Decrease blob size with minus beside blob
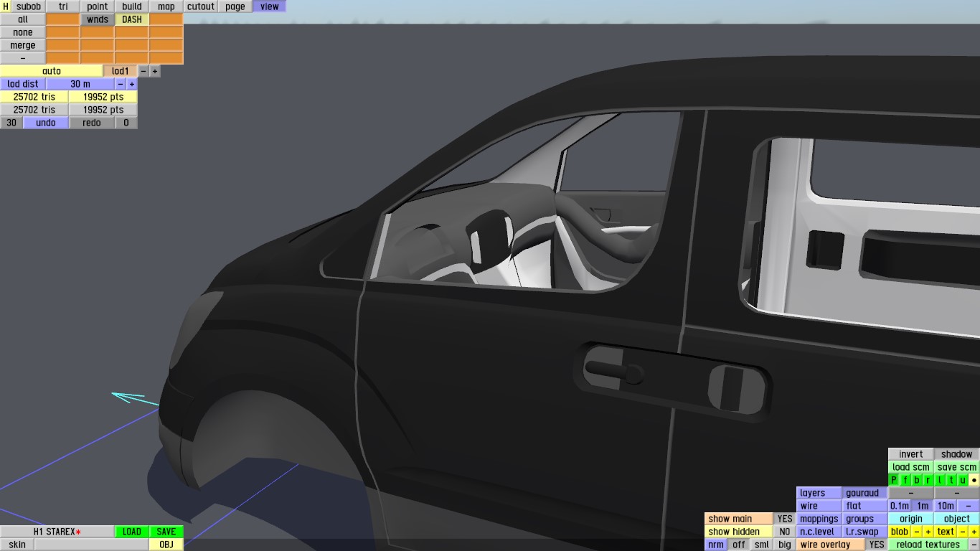 point(917,532)
